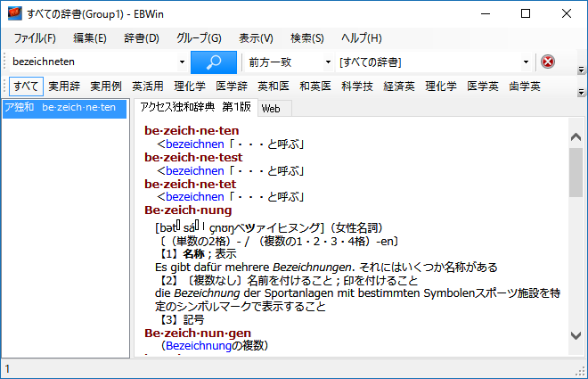Follow bezeichnen link under be·zeich·ne·test
The height and width of the screenshot is (379, 588).
coord(194,170)
